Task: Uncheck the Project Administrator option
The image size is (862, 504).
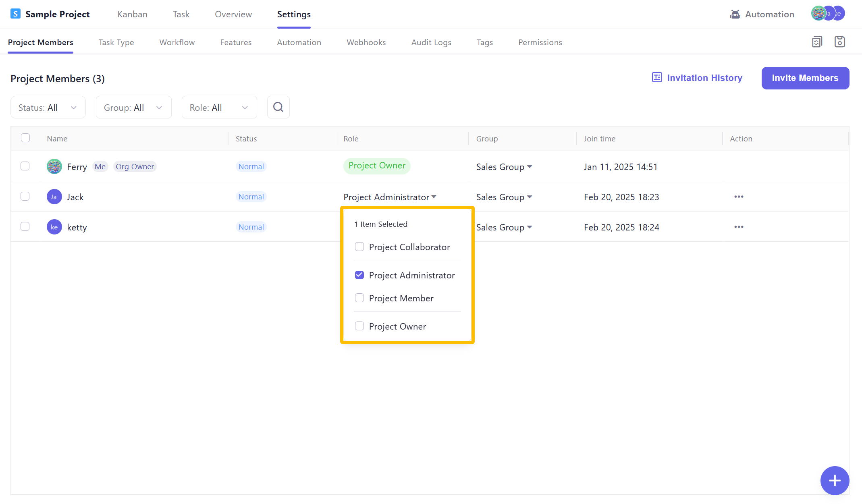Action: tap(359, 275)
